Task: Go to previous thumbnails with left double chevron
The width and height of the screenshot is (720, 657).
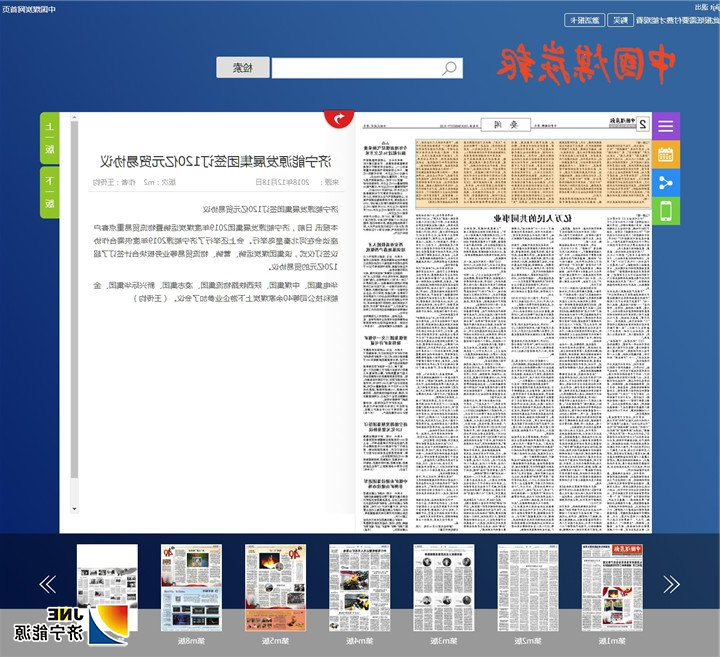Action: click(x=48, y=584)
